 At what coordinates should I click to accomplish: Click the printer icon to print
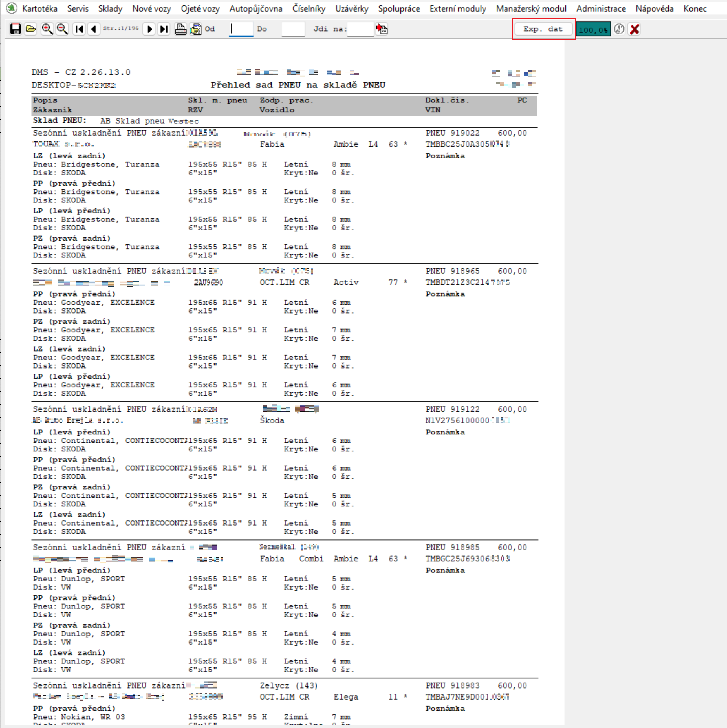(180, 29)
